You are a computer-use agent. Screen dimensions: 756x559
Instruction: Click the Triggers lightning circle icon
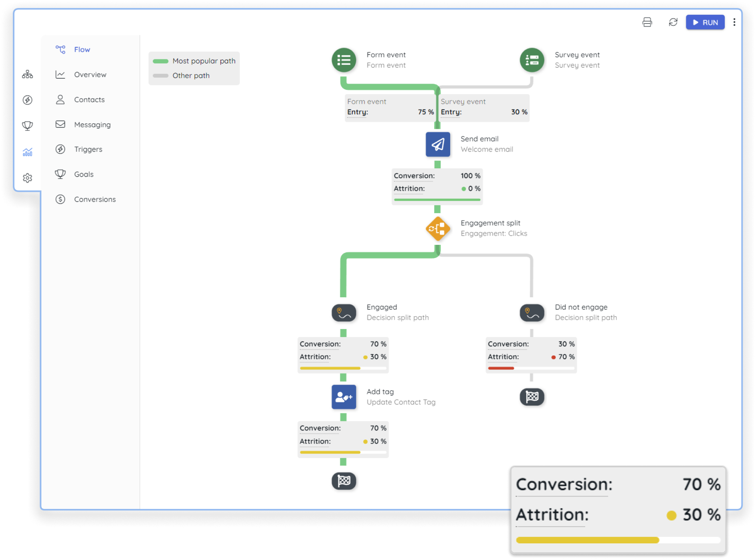pyautogui.click(x=61, y=149)
